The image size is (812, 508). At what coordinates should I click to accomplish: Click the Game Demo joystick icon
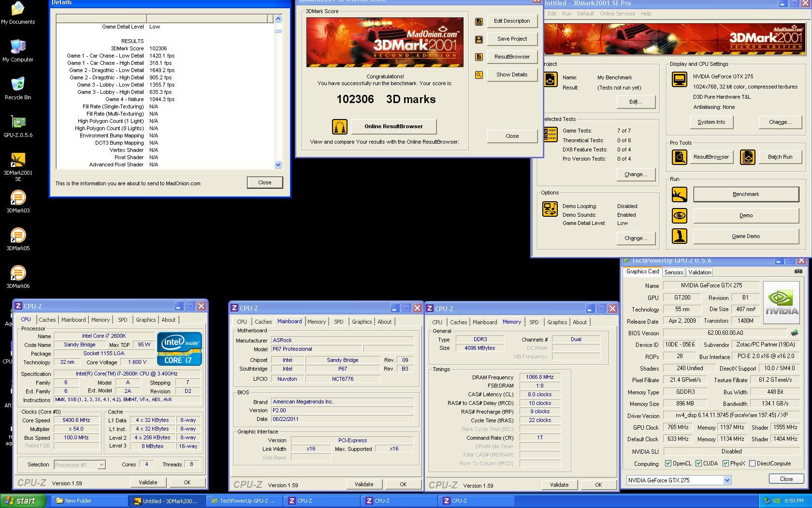680,236
